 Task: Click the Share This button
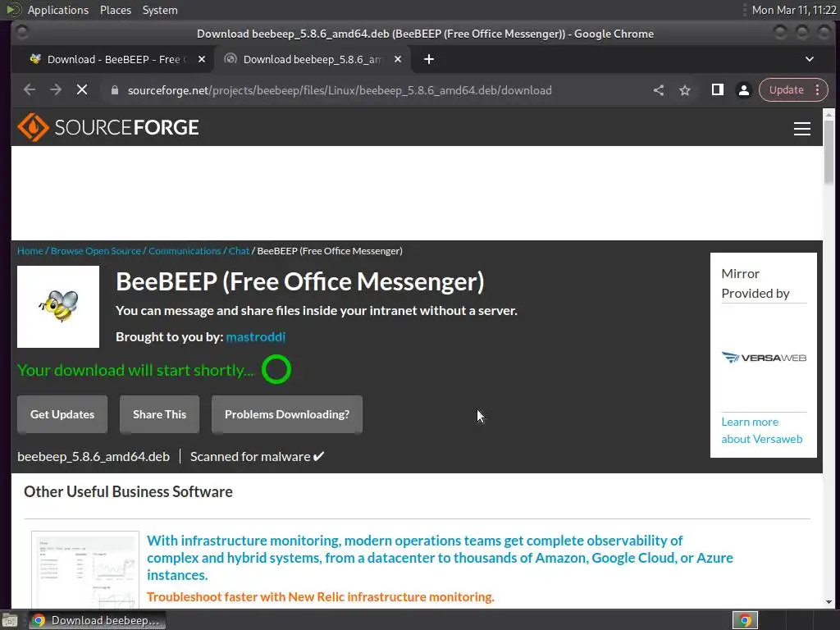(160, 414)
